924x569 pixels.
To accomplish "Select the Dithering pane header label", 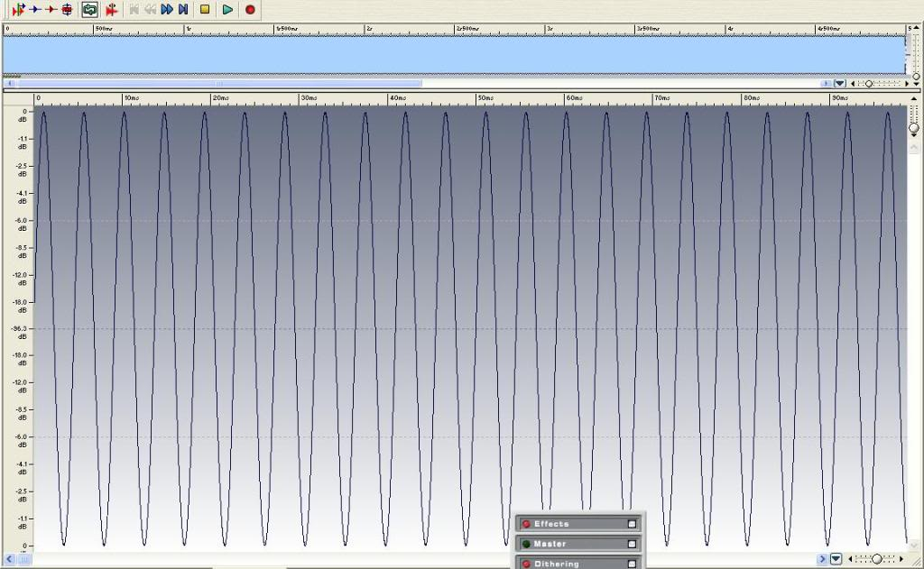I will (x=557, y=564).
